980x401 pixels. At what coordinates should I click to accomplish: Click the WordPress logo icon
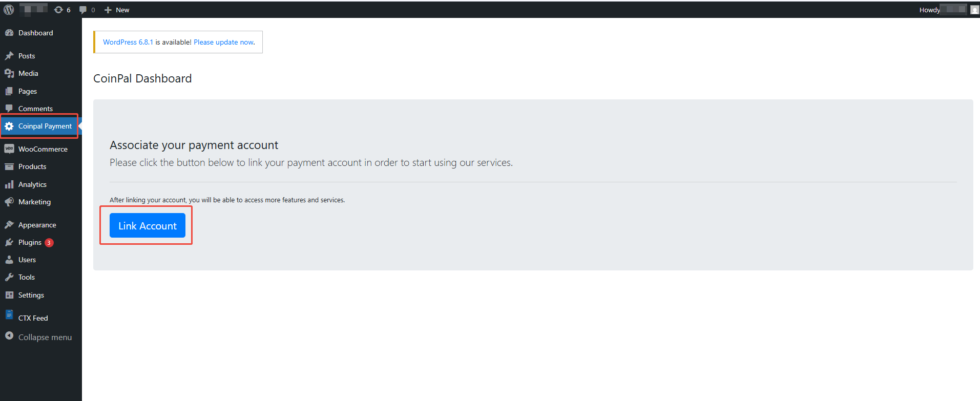(9, 10)
